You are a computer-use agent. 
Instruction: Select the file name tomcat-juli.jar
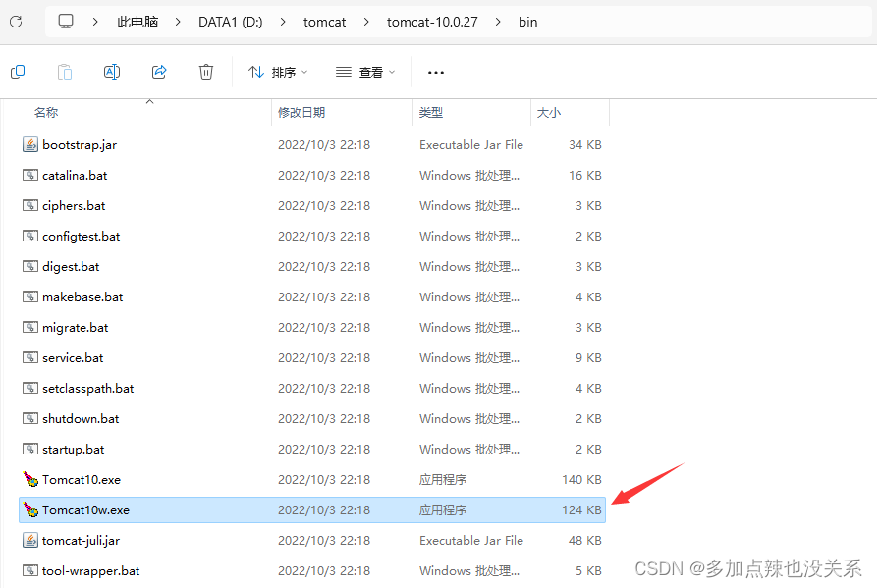(82, 541)
